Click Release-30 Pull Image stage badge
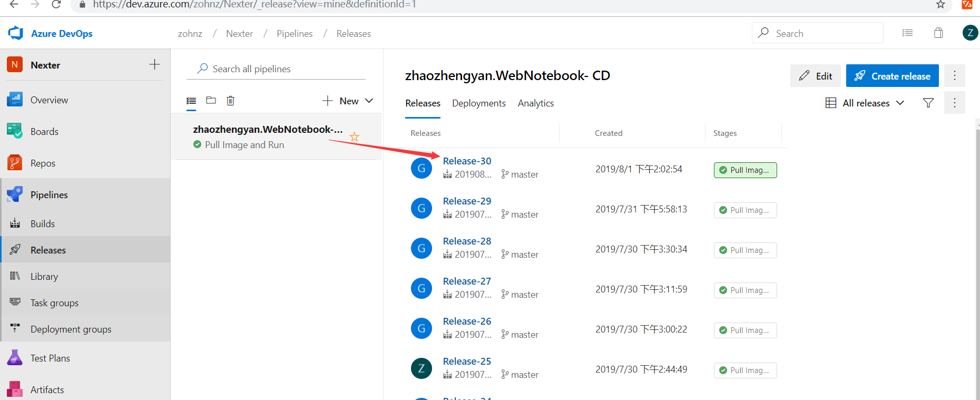The height and width of the screenshot is (400, 980). tap(745, 170)
